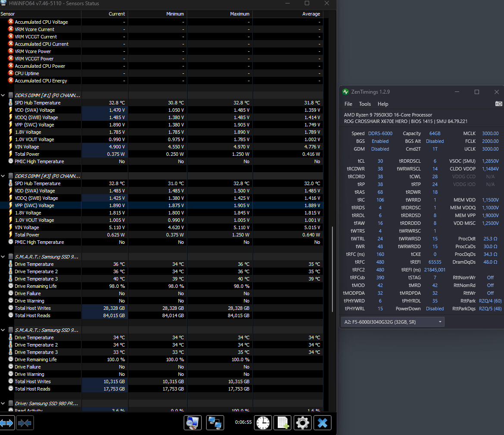Click the PowerDown Disabled value

[x=435, y=309]
